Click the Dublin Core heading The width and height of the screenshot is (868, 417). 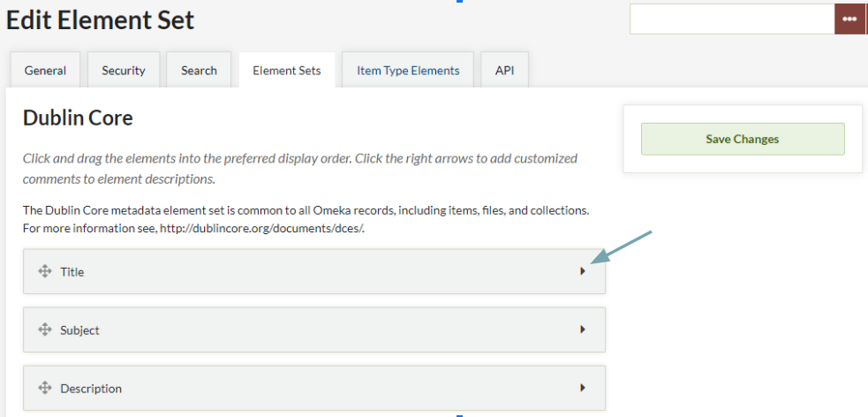click(x=78, y=118)
